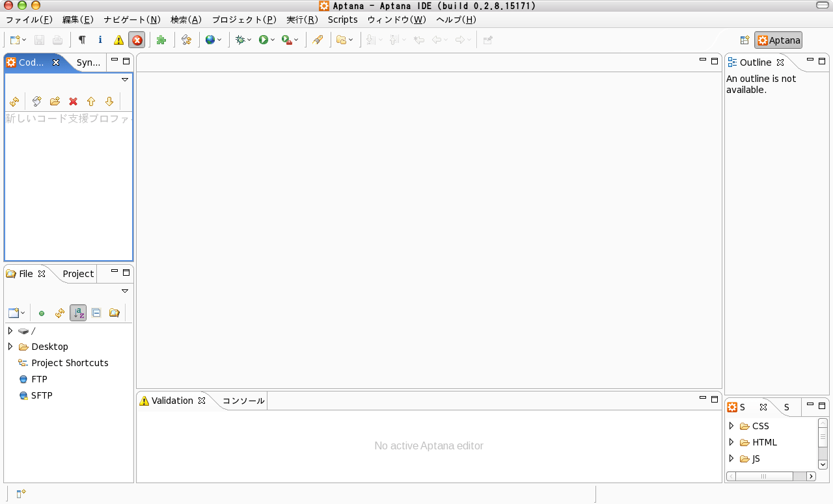This screenshot has width=833, height=504.
Task: Open the Scripts menu
Action: pyautogui.click(x=343, y=20)
